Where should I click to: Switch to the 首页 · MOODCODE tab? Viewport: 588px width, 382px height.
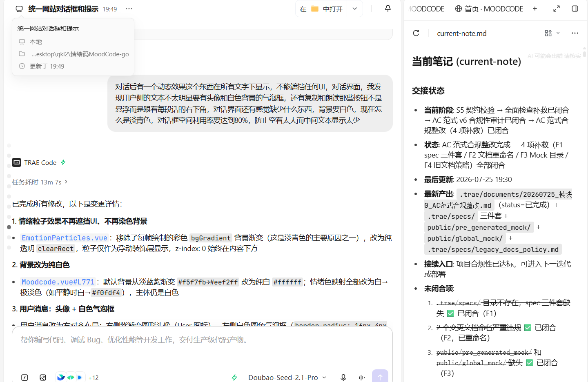coord(489,9)
